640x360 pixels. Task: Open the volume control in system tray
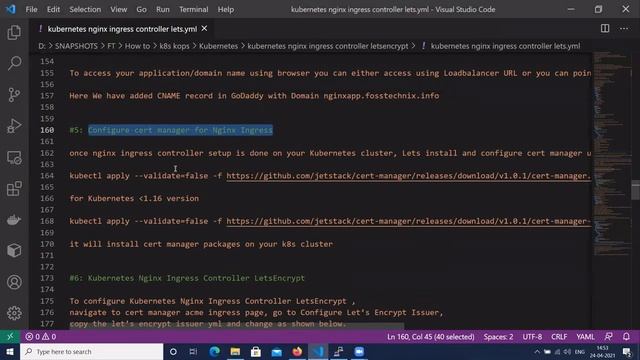(x=567, y=352)
